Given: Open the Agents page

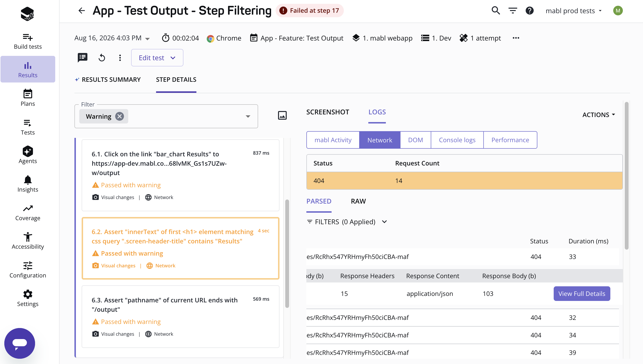Looking at the screenshot, I should (x=28, y=155).
